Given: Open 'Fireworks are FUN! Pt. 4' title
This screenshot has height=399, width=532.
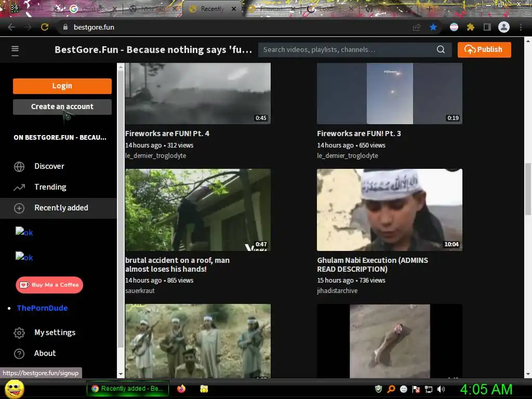Looking at the screenshot, I should (167, 134).
